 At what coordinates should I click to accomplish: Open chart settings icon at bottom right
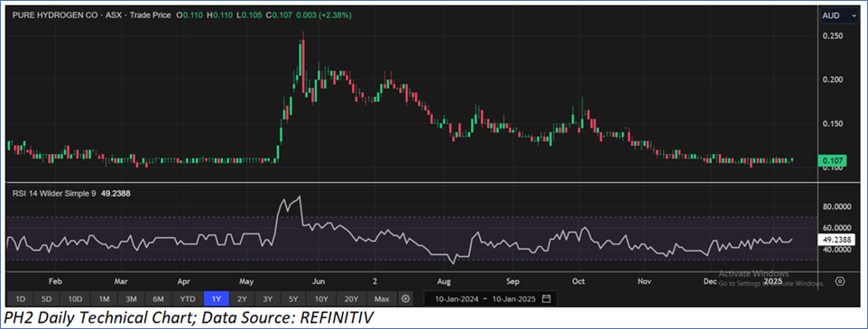840,281
